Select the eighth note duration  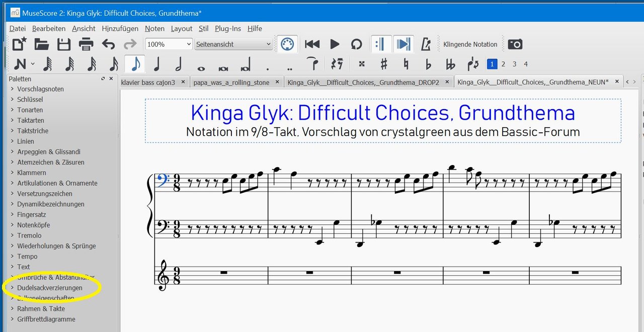pos(135,64)
